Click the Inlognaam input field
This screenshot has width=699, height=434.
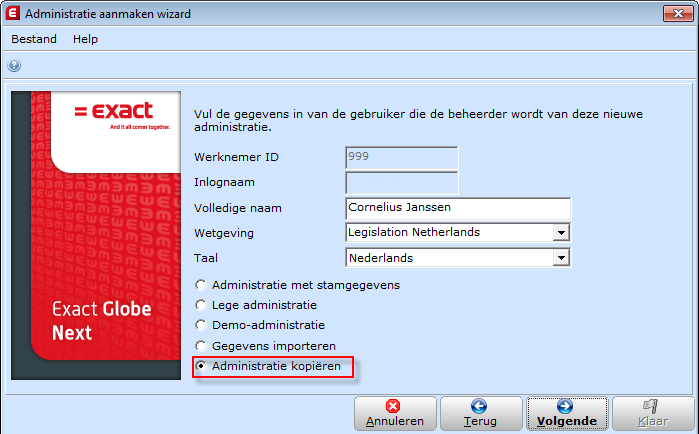pos(402,183)
